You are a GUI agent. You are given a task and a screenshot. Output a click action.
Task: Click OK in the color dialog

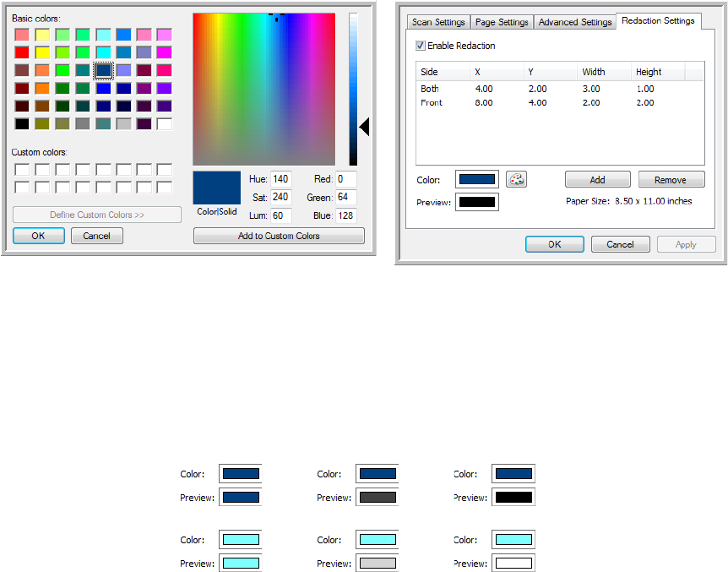(x=39, y=236)
